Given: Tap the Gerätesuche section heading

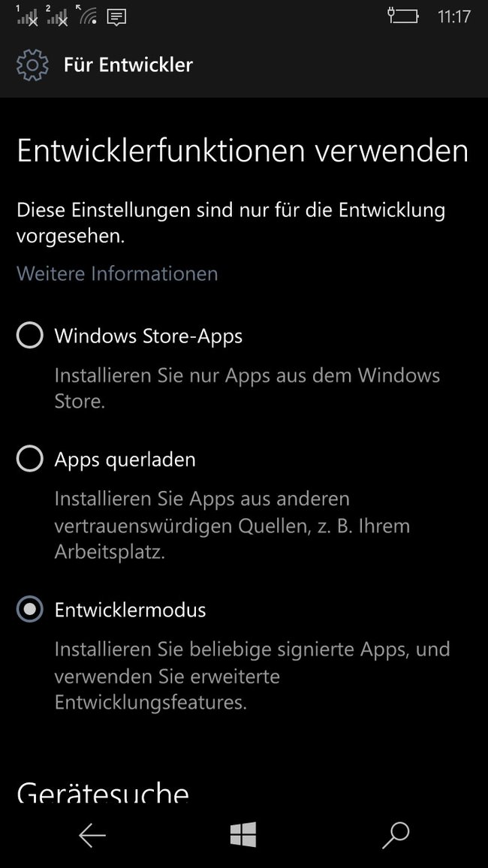Looking at the screenshot, I should (103, 792).
